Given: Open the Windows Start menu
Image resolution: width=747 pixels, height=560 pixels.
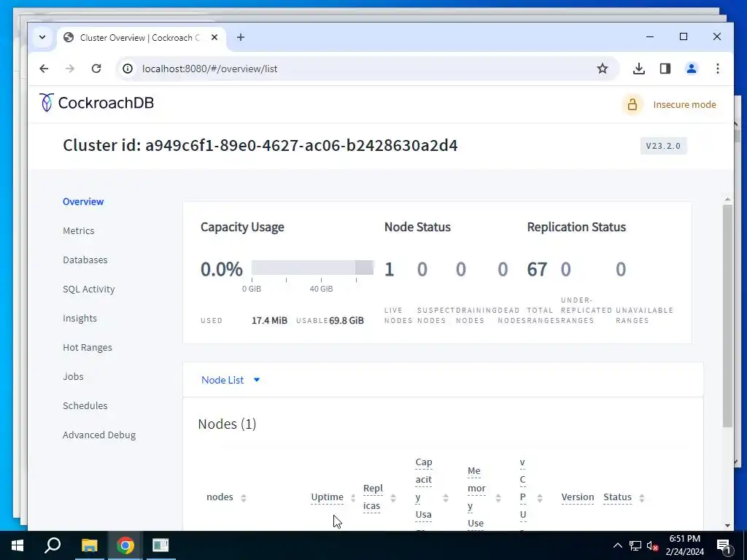Looking at the screenshot, I should click(x=18, y=545).
